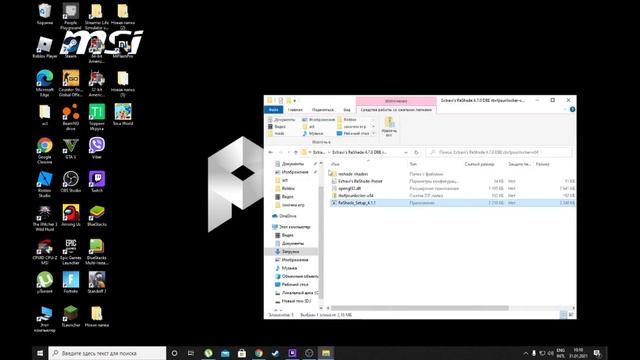Open the This PC desktop icon

44,319
